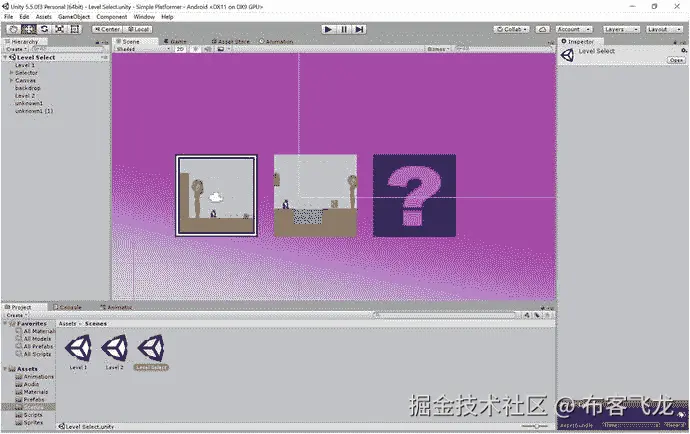Open the Animations folder
This screenshot has height=434, width=690.
(x=34, y=377)
